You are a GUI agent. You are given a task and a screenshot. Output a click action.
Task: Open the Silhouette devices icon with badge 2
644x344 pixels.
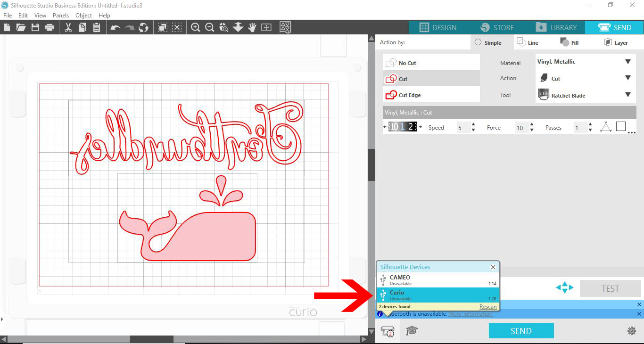388,331
